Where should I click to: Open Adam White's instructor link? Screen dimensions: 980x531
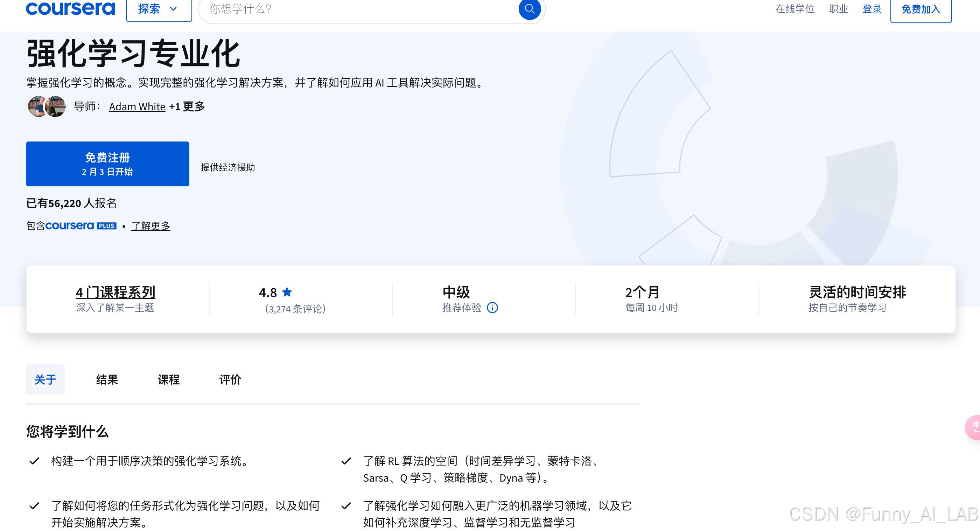[x=137, y=106]
